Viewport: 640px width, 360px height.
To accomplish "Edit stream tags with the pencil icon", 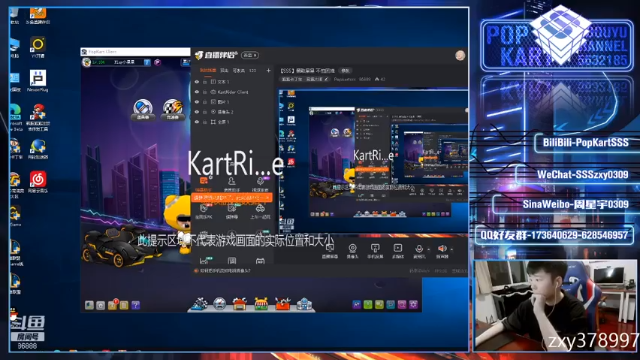I will coord(326,79).
